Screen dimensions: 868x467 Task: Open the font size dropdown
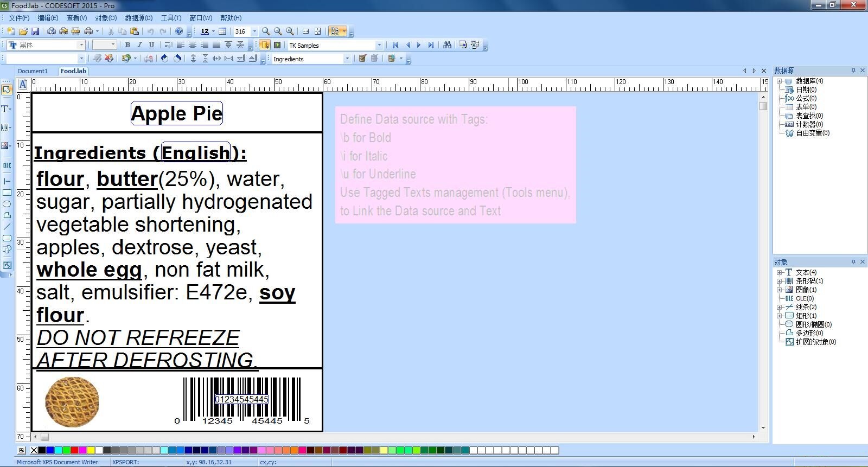[x=113, y=45]
